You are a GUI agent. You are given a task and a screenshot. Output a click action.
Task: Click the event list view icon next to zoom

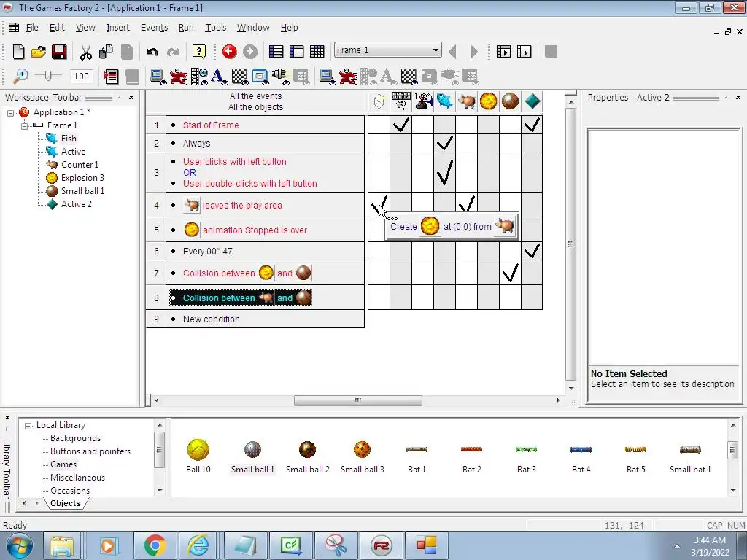(111, 76)
